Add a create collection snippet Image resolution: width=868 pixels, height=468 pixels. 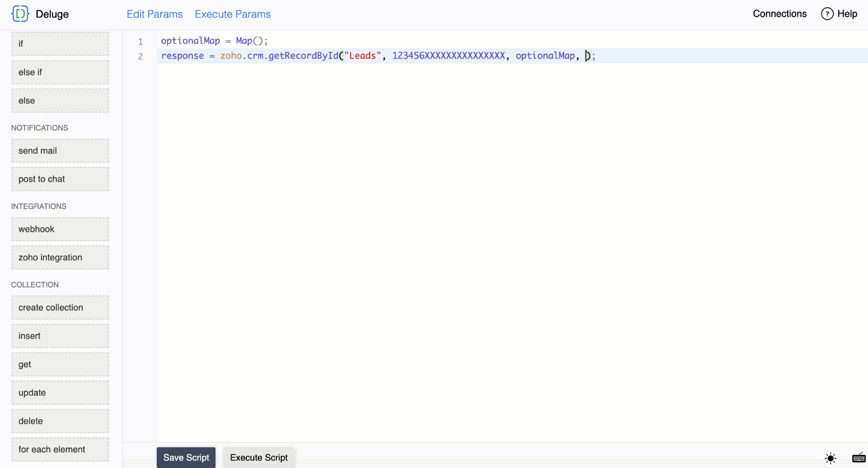pyautogui.click(x=60, y=307)
